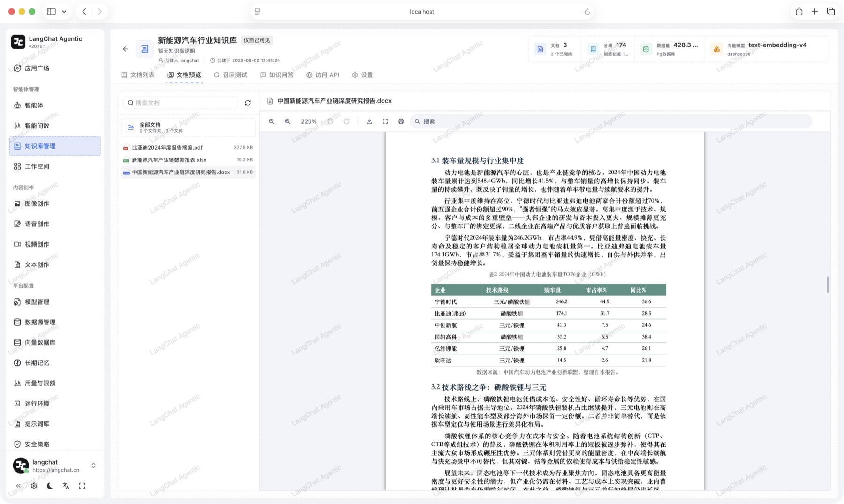844x504 pixels.
Task: Open 向量数据库 menu item
Action: click(x=55, y=343)
